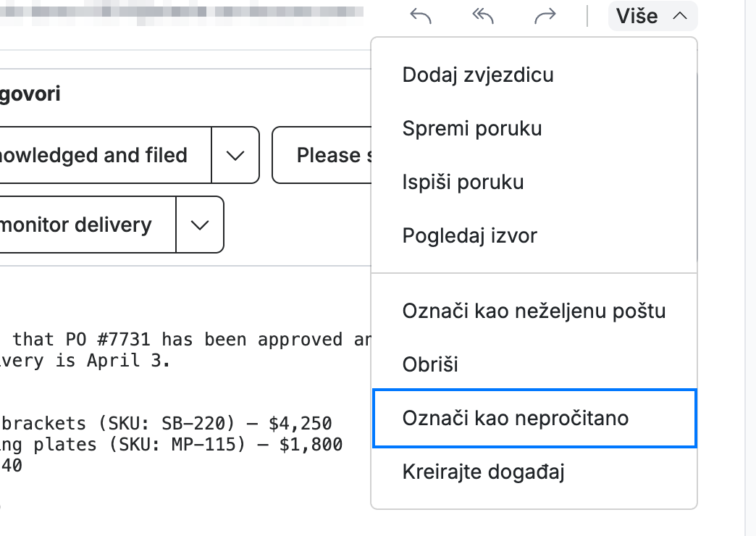The height and width of the screenshot is (536, 756).
Task: Expand arrow next to 'acknowledged and filed'
Action: [x=235, y=155]
